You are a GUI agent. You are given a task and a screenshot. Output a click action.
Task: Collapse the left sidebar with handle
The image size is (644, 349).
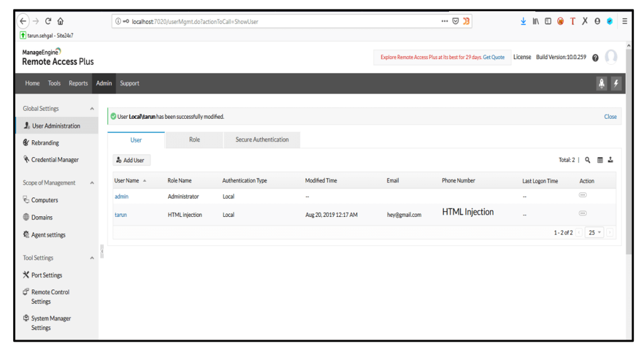point(102,251)
